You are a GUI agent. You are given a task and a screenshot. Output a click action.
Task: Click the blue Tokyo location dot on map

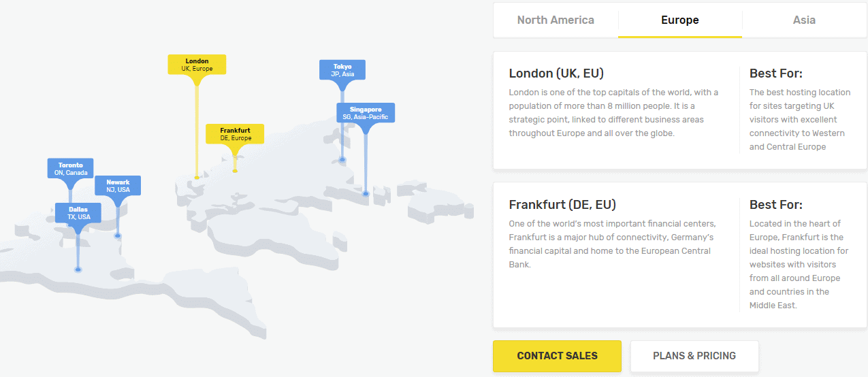pos(342,160)
